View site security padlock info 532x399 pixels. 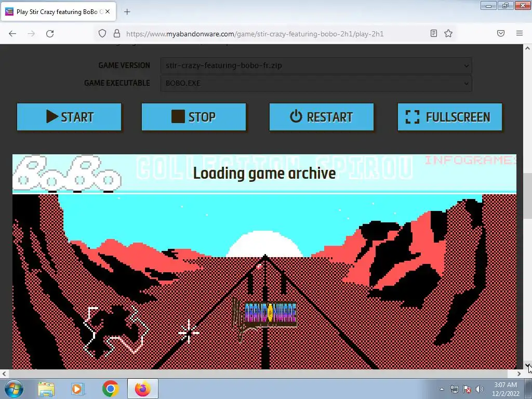coord(117,33)
